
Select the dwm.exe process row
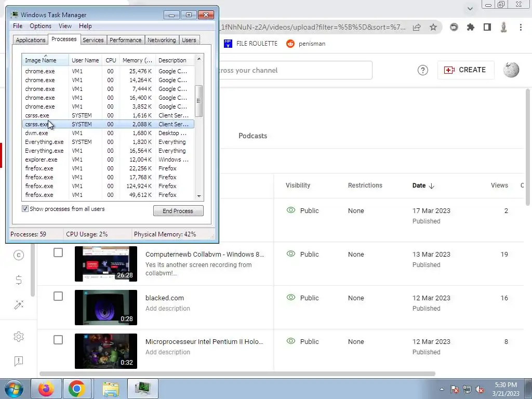point(108,133)
